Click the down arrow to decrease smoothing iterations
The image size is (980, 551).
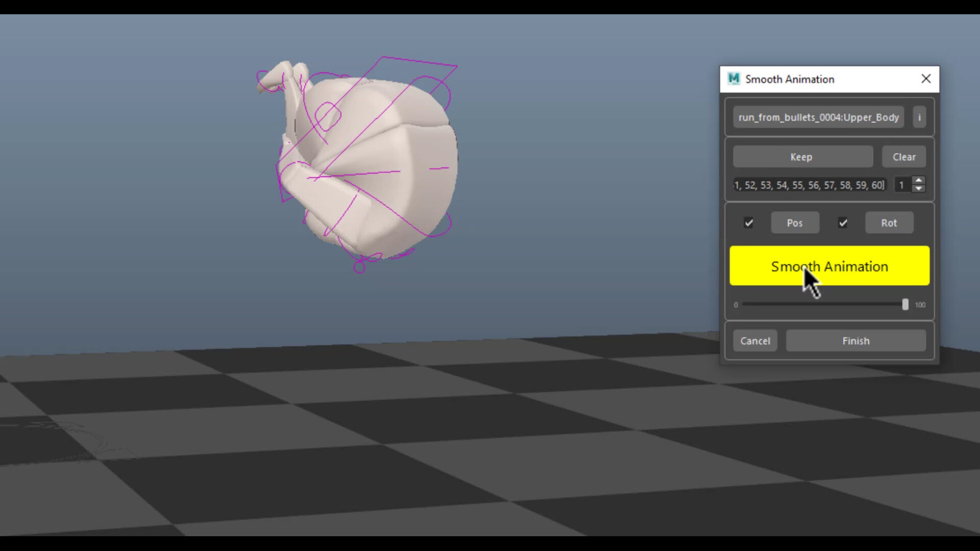pos(919,189)
